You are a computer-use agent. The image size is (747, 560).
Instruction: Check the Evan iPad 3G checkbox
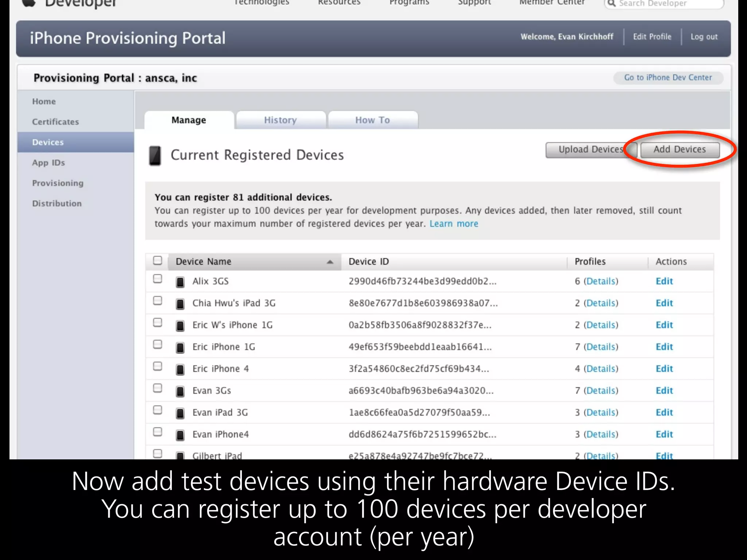(158, 410)
